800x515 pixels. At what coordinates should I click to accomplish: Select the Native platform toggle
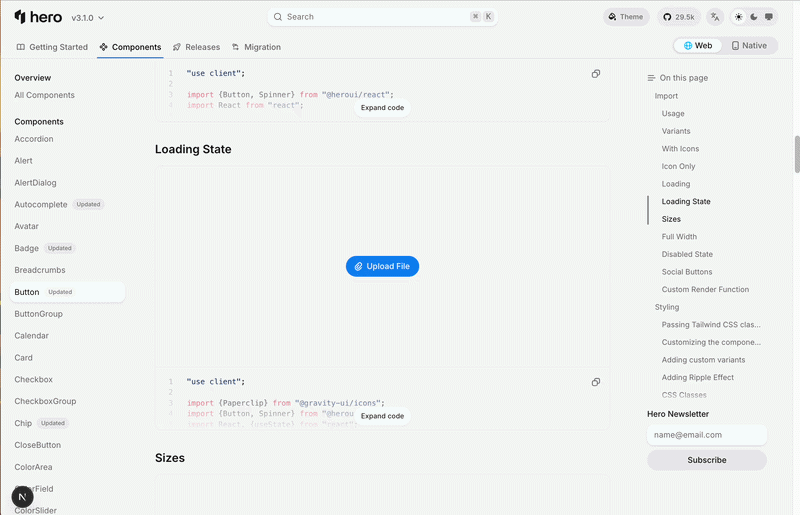pyautogui.click(x=749, y=45)
